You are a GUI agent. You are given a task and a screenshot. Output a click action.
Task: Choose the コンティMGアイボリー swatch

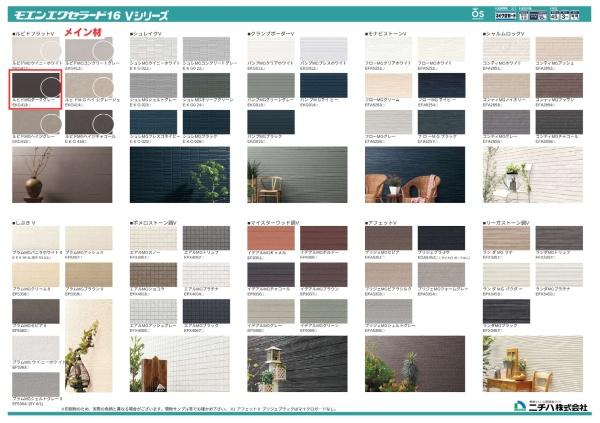507,85
